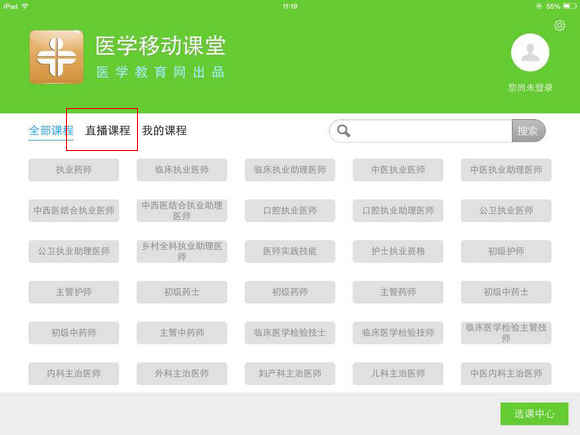The image size is (580, 435).
Task: Select the 医师实践技能 category
Action: (290, 251)
